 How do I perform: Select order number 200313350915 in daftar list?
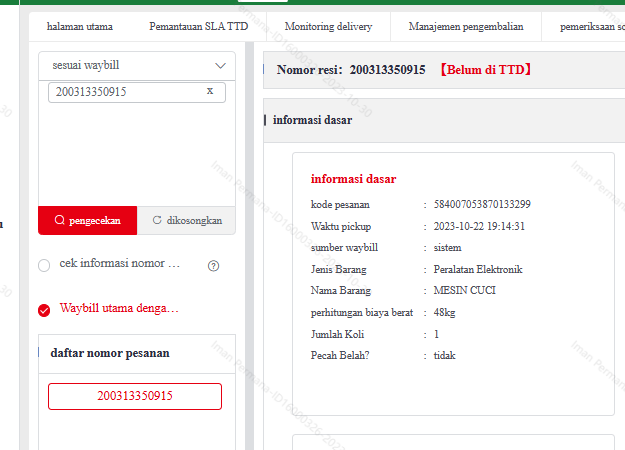pyautogui.click(x=135, y=396)
